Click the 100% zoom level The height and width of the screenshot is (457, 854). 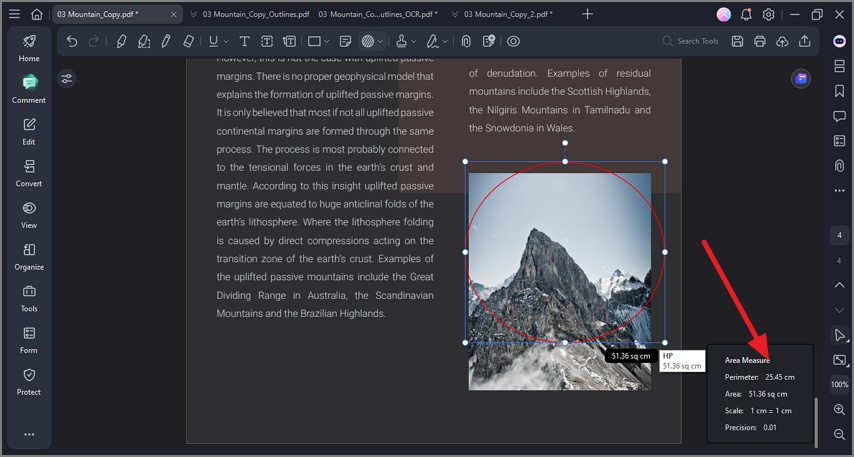pyautogui.click(x=839, y=384)
